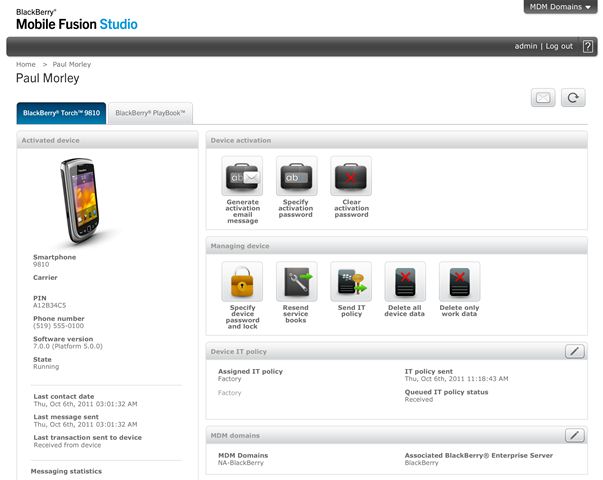Click Paul Morley breadcrumb
The height and width of the screenshot is (480, 603).
click(x=72, y=64)
